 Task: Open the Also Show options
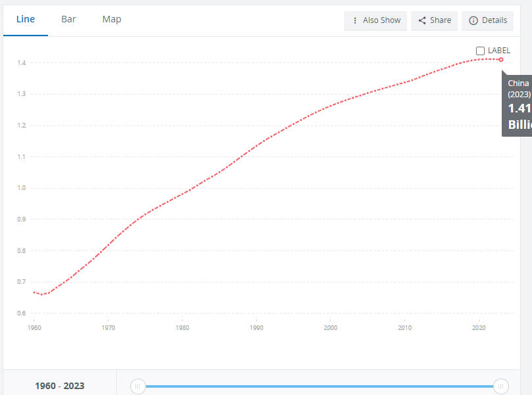point(375,20)
